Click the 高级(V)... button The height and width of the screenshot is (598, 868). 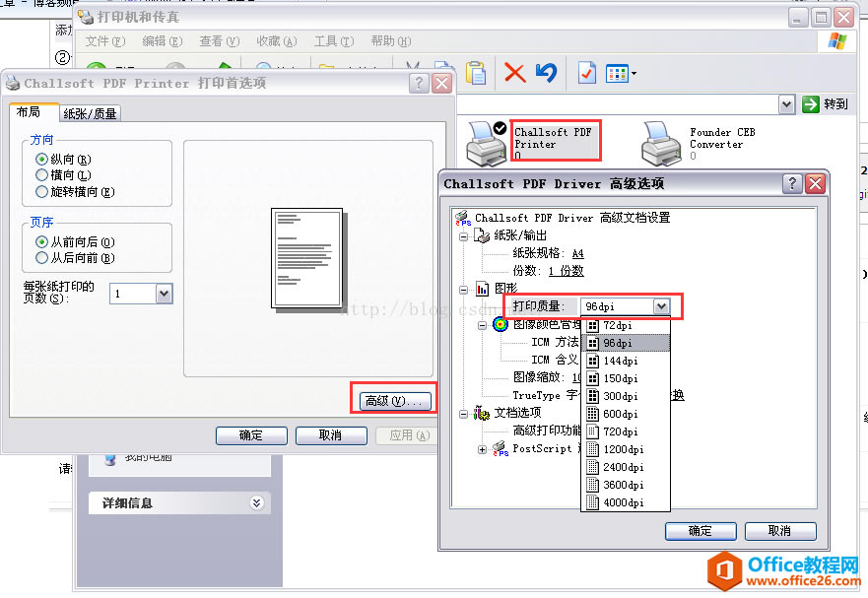(395, 400)
